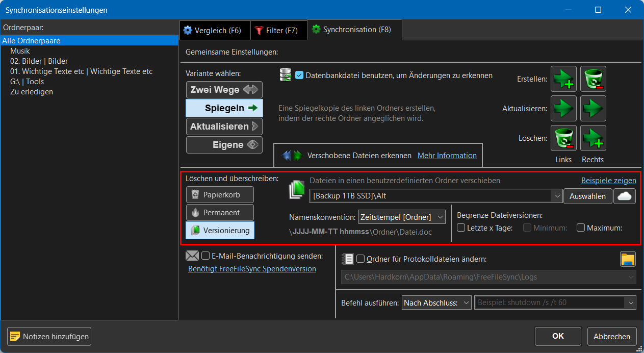Click the Erstellen right-side recycle bin icon
644x353 pixels.
[593, 79]
